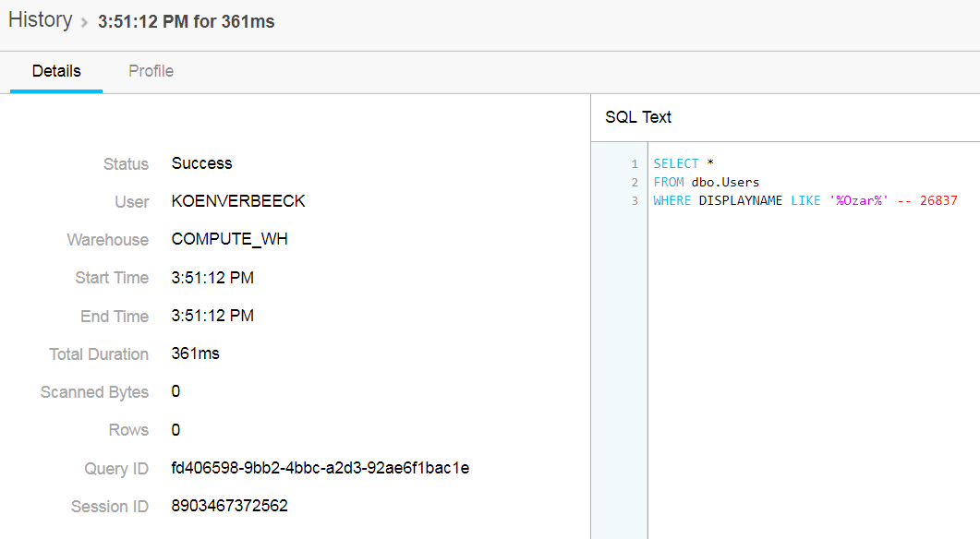The image size is (980, 539).
Task: Switch to the Profile tab
Action: [151, 70]
